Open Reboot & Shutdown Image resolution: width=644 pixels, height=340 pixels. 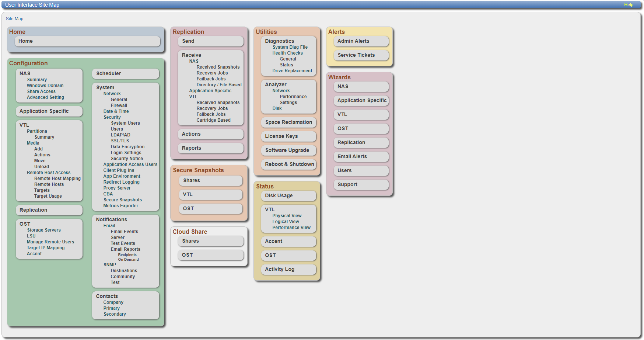point(289,164)
